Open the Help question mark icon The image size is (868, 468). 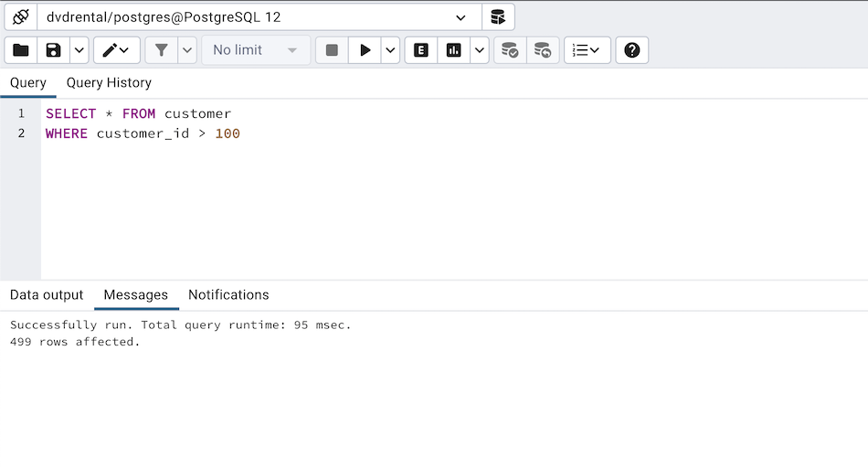point(632,50)
